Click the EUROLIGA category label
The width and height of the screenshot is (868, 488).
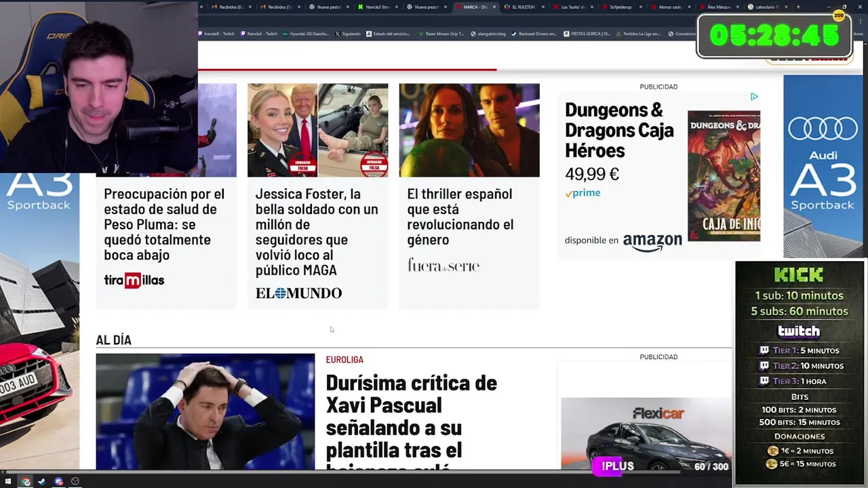344,360
